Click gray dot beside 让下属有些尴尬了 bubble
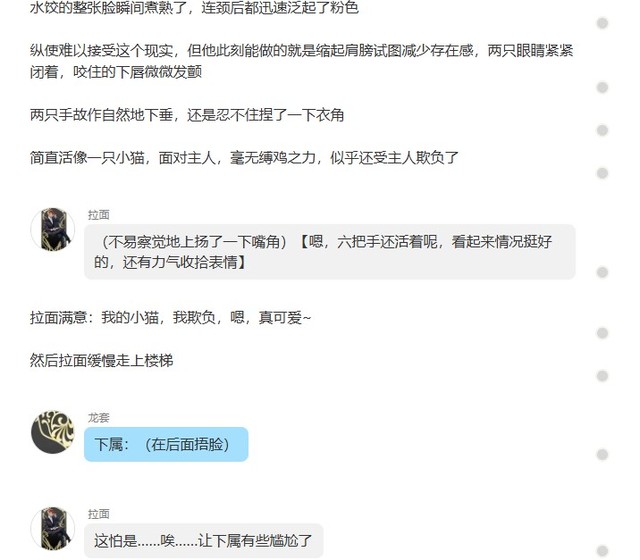This screenshot has width=640, height=560. click(x=602, y=551)
